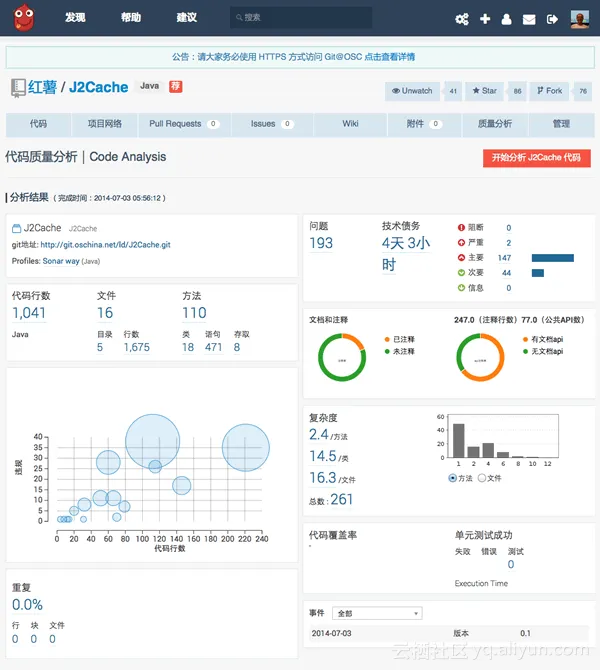
Task: Click the 主要 issue count 147
Action: coord(504,258)
